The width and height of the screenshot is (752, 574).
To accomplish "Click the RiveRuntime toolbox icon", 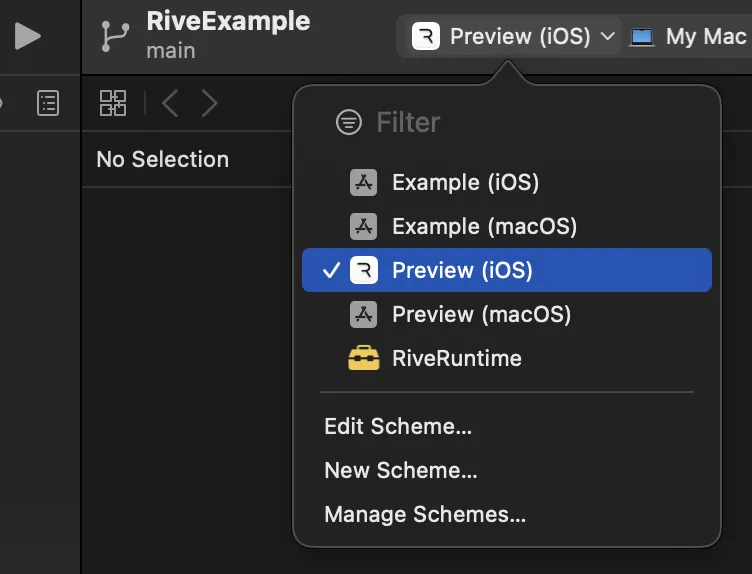I will [x=364, y=358].
